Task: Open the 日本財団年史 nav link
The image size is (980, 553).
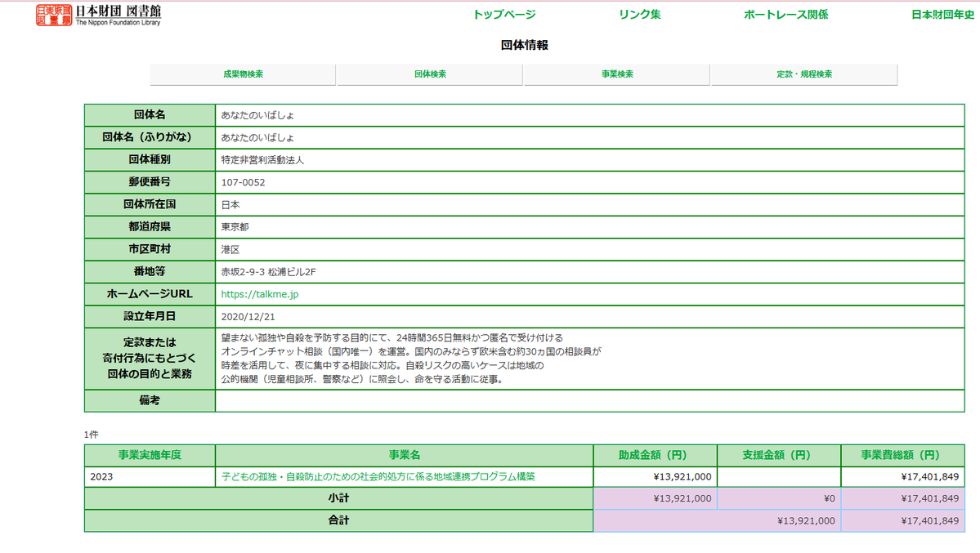Action: click(942, 15)
